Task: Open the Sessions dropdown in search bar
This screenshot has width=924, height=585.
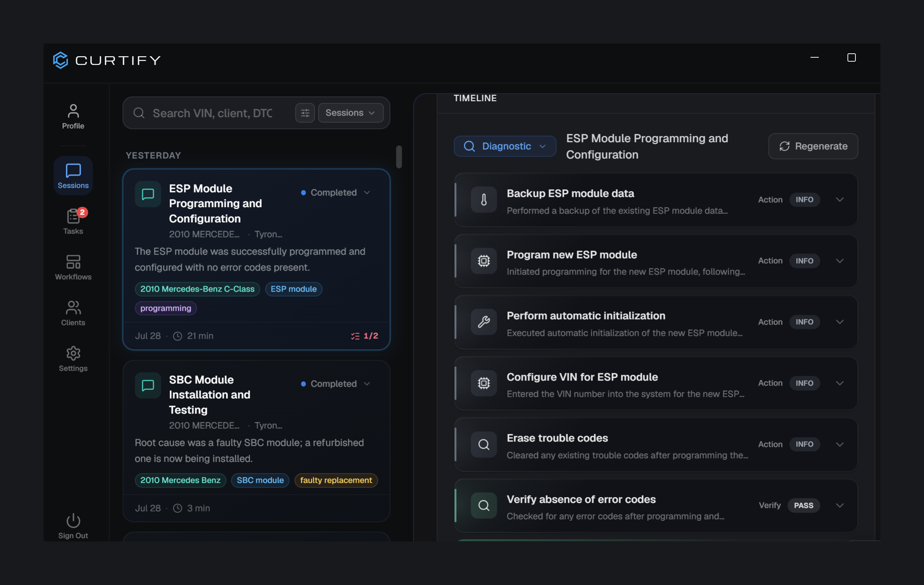Action: point(351,113)
